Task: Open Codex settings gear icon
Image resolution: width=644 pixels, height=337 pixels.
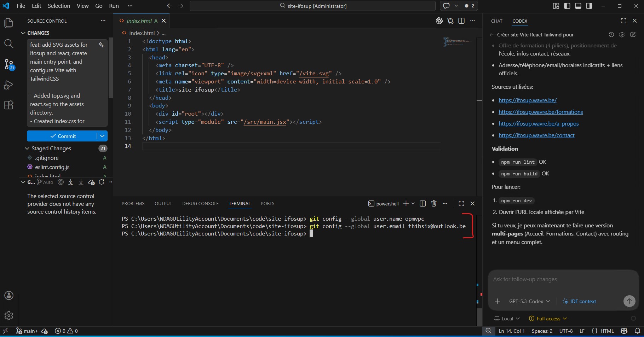Action: [622, 35]
